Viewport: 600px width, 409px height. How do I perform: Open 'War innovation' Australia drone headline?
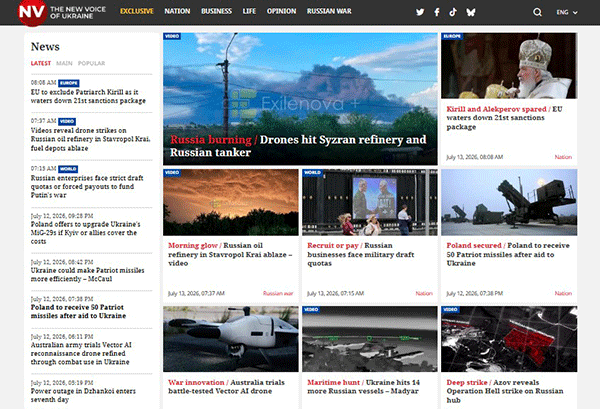226,387
